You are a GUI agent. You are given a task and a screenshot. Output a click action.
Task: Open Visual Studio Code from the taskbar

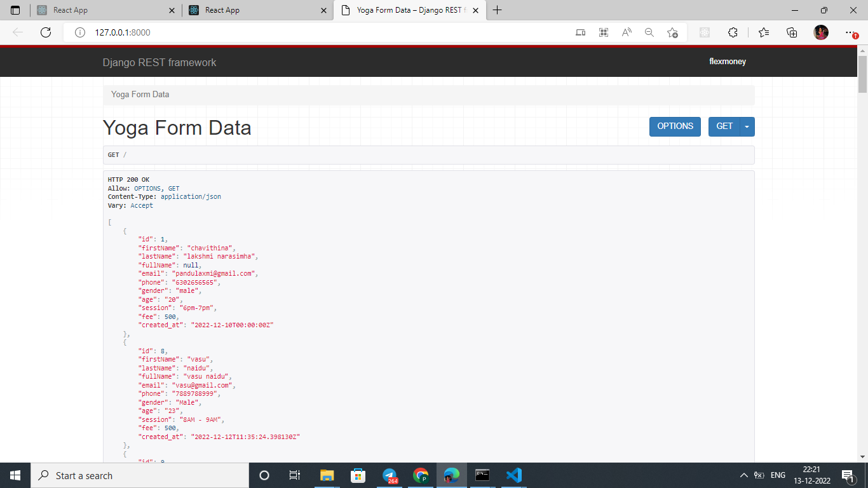click(513, 475)
